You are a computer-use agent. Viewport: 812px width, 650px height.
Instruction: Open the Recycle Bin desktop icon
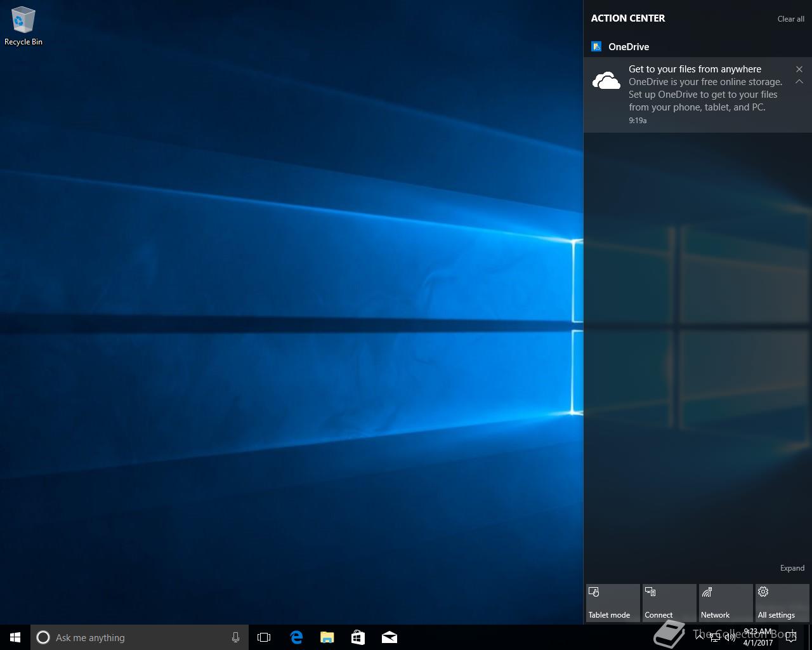tap(23, 26)
